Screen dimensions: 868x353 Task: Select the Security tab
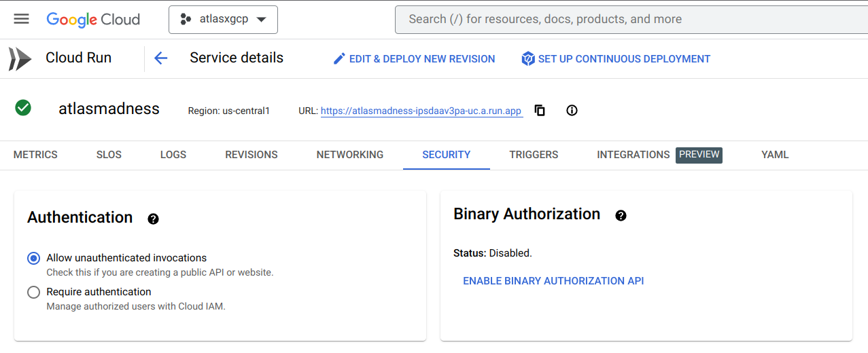(447, 155)
